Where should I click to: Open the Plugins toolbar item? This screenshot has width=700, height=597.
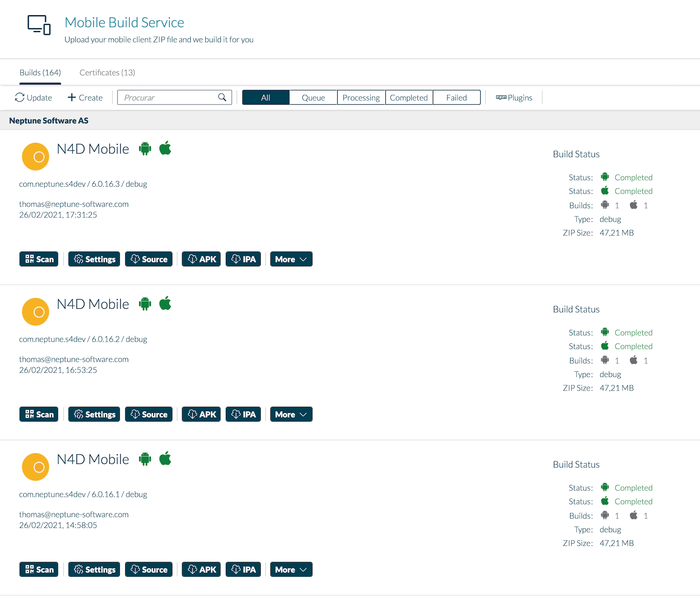tap(514, 98)
